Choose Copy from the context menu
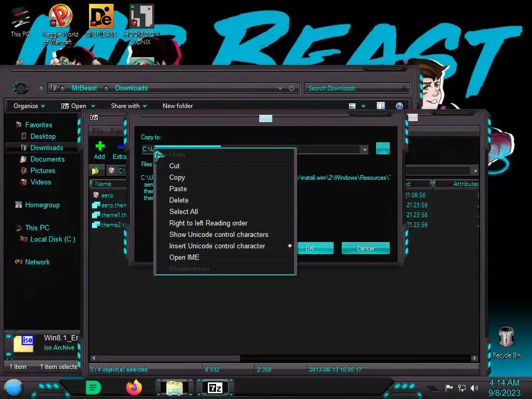 (224, 178)
